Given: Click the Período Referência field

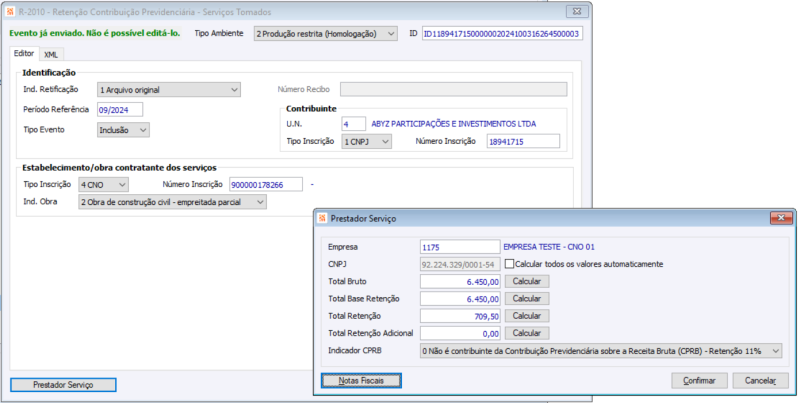Looking at the screenshot, I should tap(120, 110).
